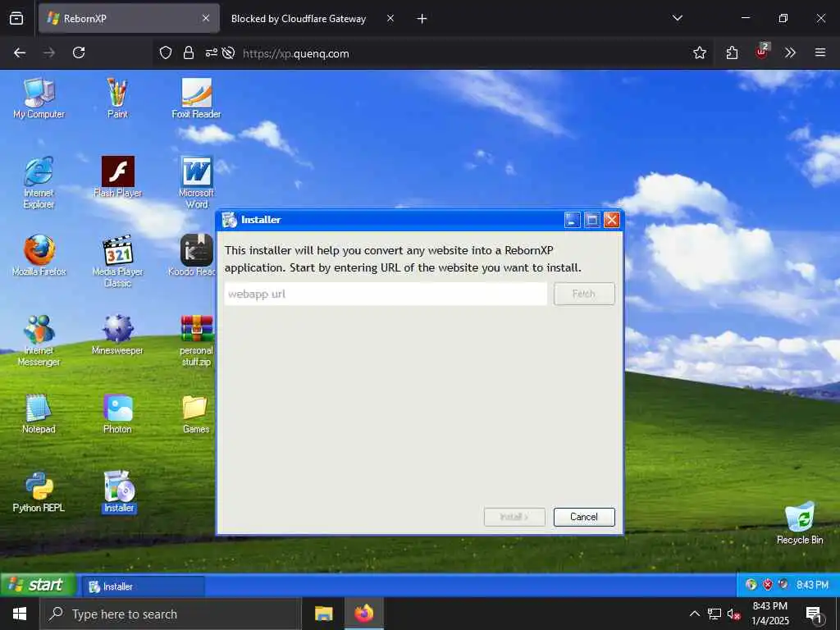Switch to Blocked by Cloudflare Gateway tab
The height and width of the screenshot is (630, 840).
click(x=299, y=18)
